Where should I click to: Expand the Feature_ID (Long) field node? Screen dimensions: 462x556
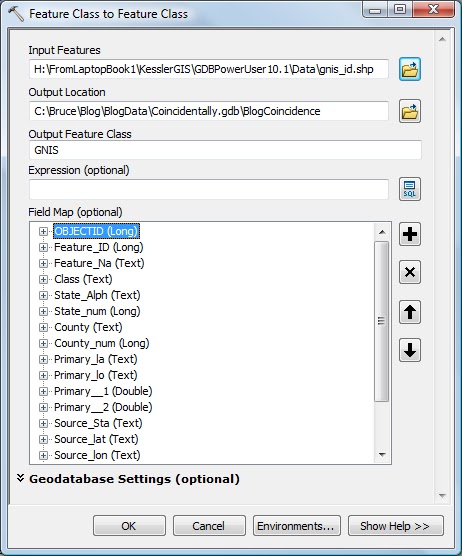43,248
